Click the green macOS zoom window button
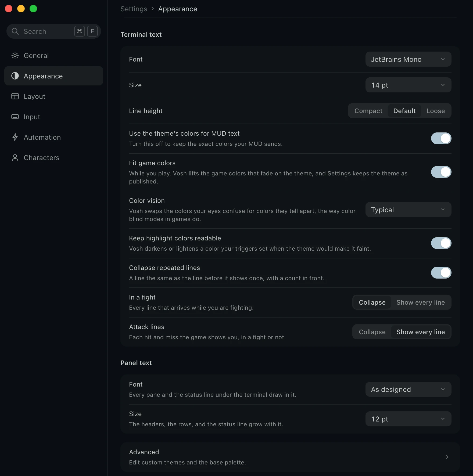The height and width of the screenshot is (476, 473). click(x=33, y=9)
